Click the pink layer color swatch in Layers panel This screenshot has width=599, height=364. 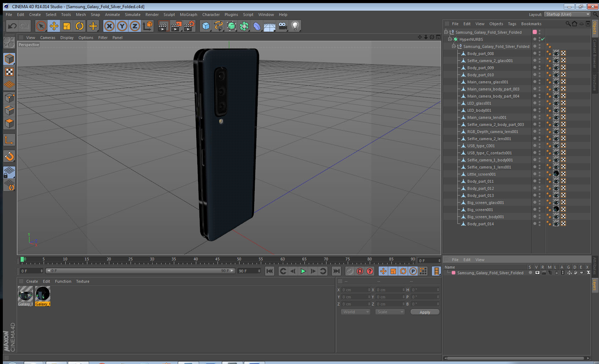coord(454,273)
